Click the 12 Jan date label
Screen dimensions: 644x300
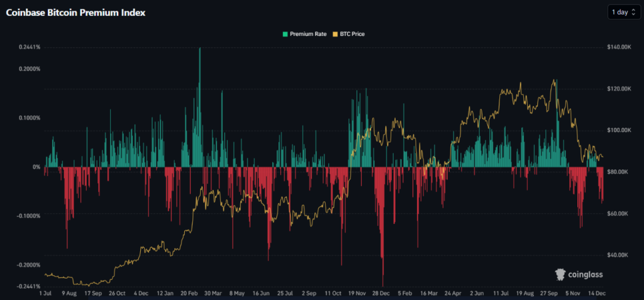(165, 294)
